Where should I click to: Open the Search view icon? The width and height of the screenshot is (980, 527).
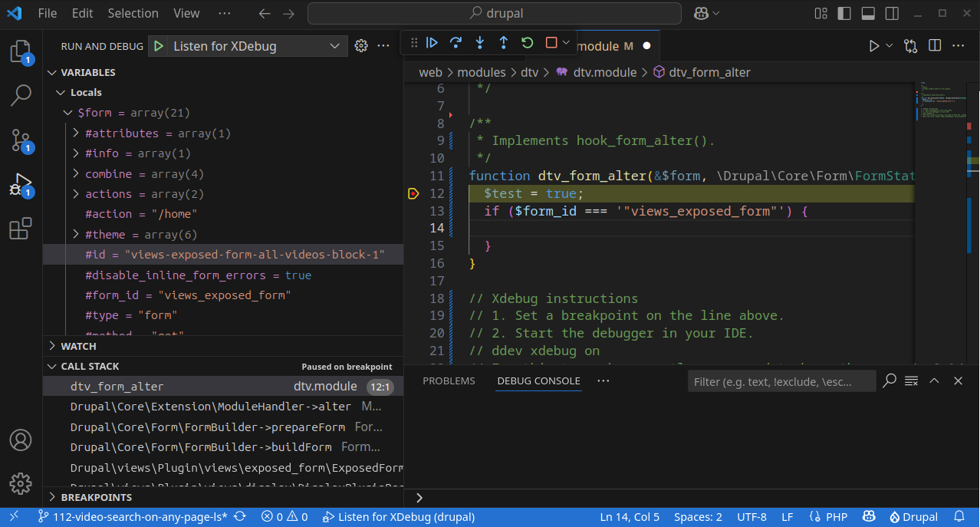(x=21, y=96)
